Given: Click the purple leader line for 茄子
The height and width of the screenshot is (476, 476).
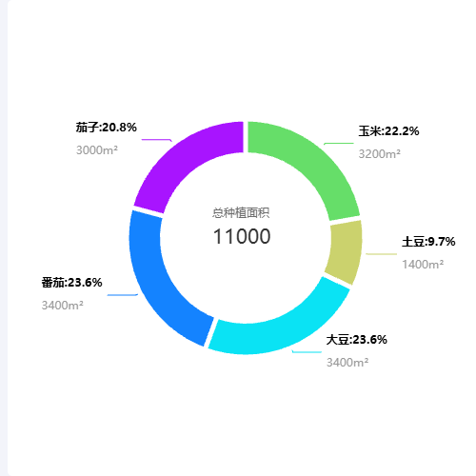Looking at the screenshot, I should (x=157, y=140).
